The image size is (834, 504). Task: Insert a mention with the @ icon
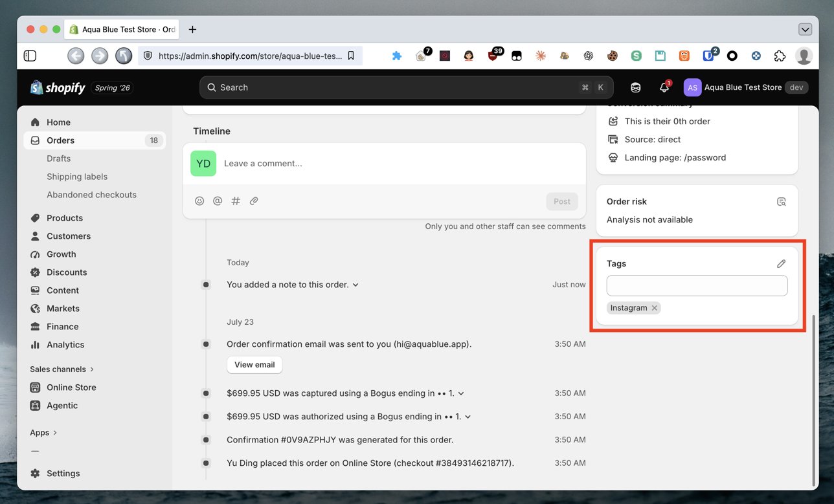(x=218, y=201)
